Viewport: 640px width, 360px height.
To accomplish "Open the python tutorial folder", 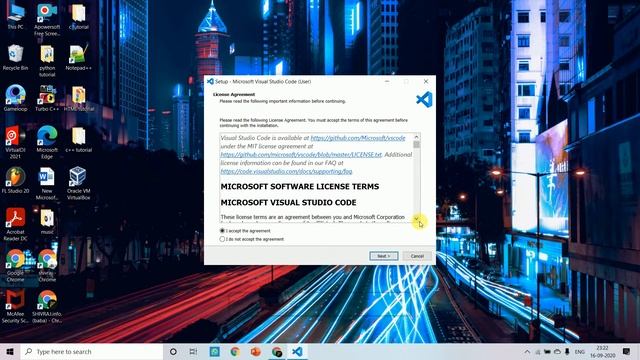I will point(47,61).
